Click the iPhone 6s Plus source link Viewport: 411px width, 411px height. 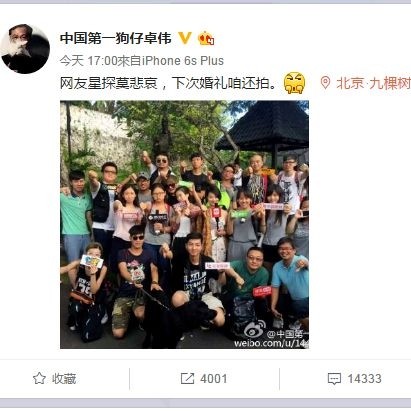(183, 61)
